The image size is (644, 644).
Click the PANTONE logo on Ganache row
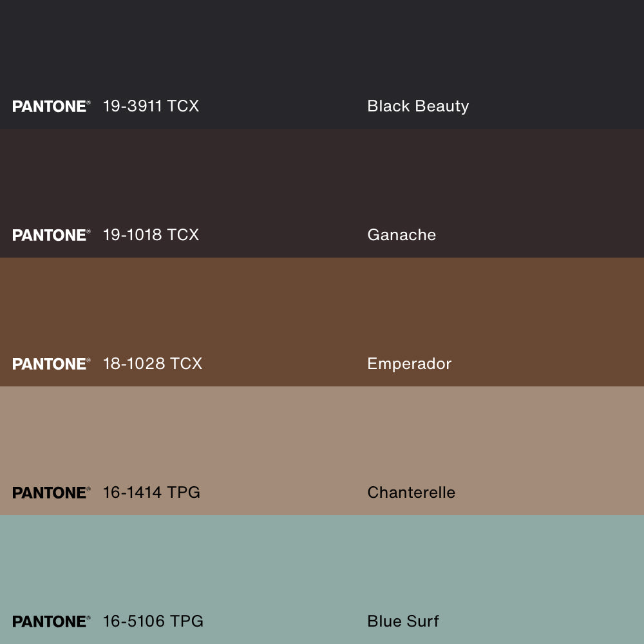[x=51, y=235]
